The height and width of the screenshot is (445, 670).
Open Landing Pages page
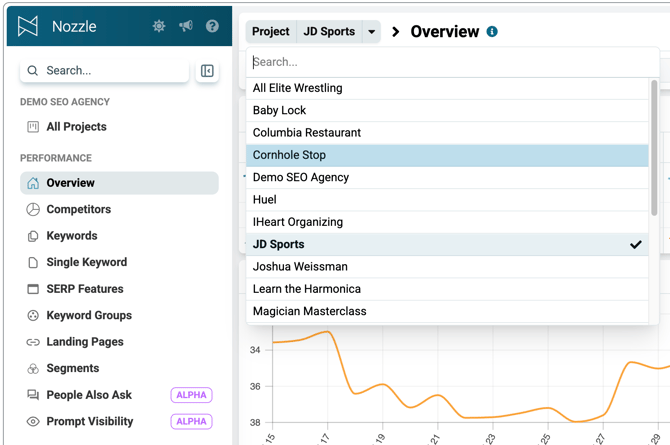pos(119,342)
